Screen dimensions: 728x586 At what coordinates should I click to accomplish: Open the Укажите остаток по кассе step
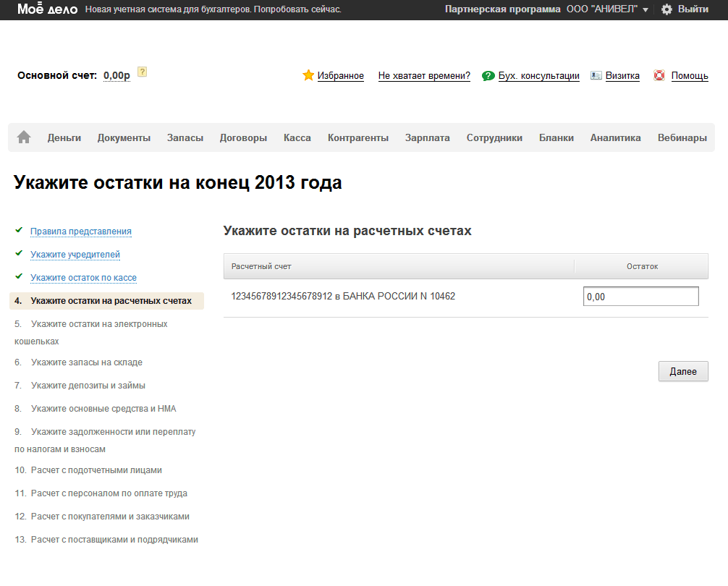pos(83,278)
